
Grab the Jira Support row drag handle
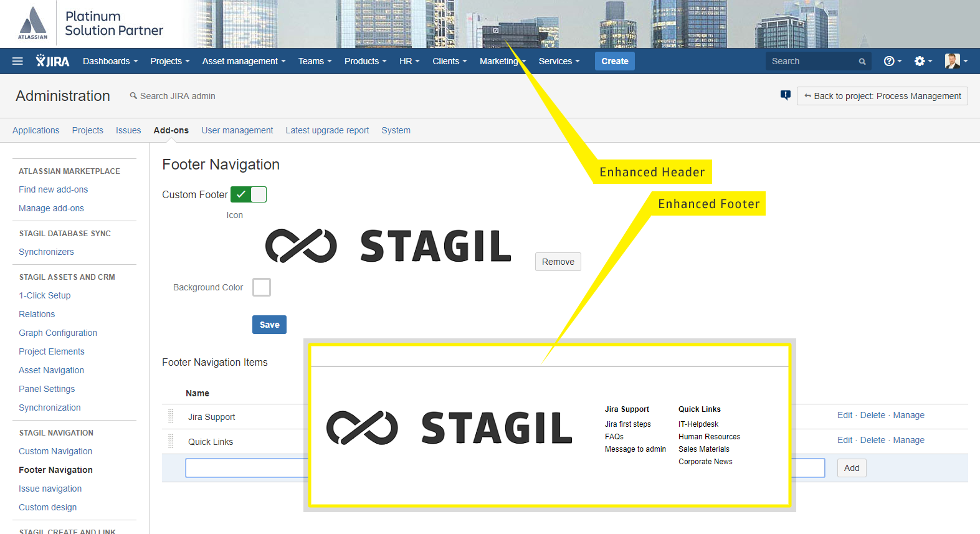171,416
